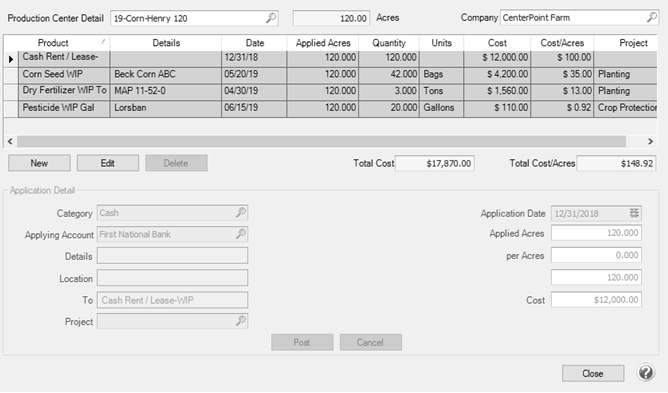
Task: Sort by the Units column header
Action: click(441, 43)
